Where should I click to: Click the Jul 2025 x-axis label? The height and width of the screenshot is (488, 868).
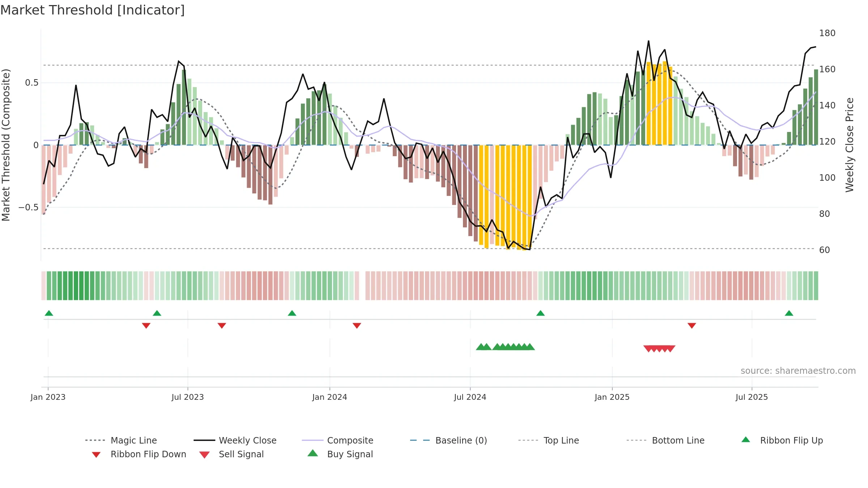point(752,397)
